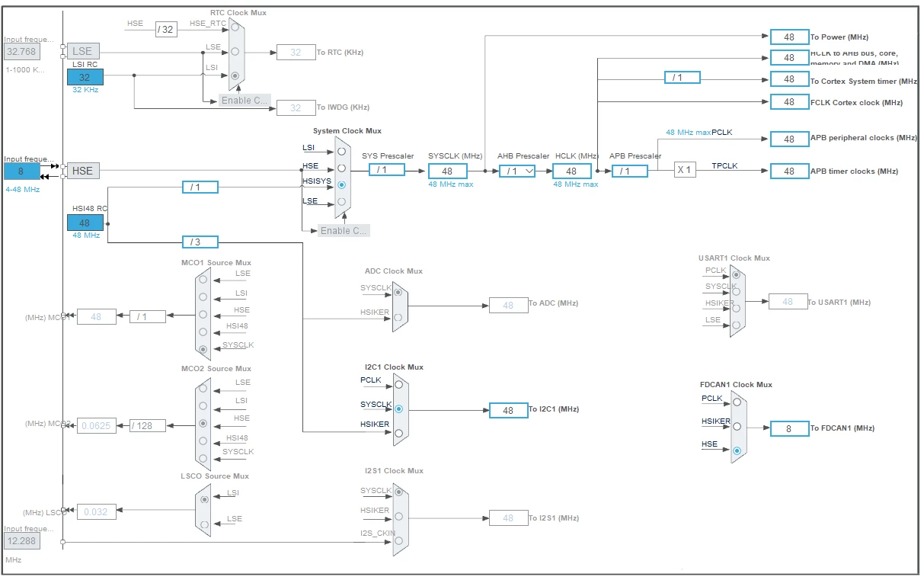Click the To FDCAN1 (MHz) value field

789,428
